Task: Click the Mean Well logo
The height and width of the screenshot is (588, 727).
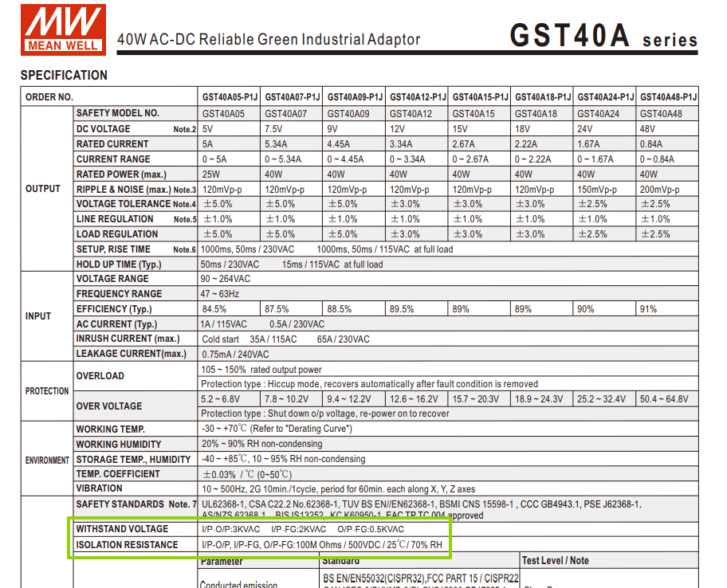Action: [63, 29]
